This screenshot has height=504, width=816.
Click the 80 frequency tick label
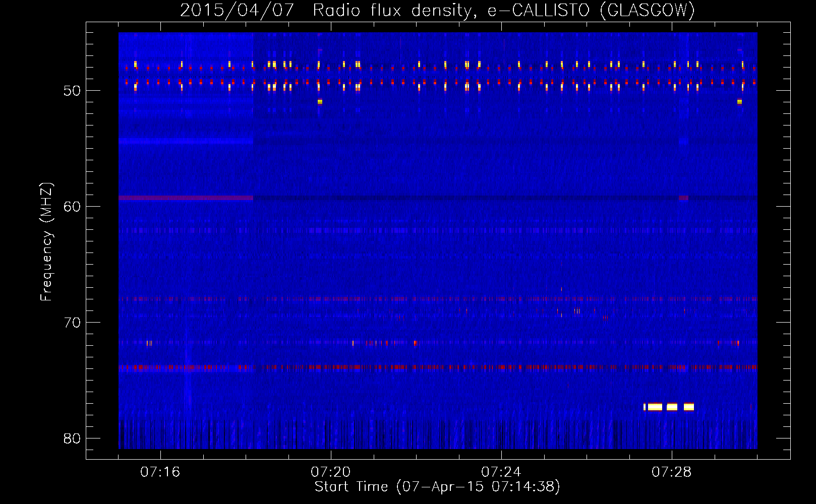coord(72,438)
